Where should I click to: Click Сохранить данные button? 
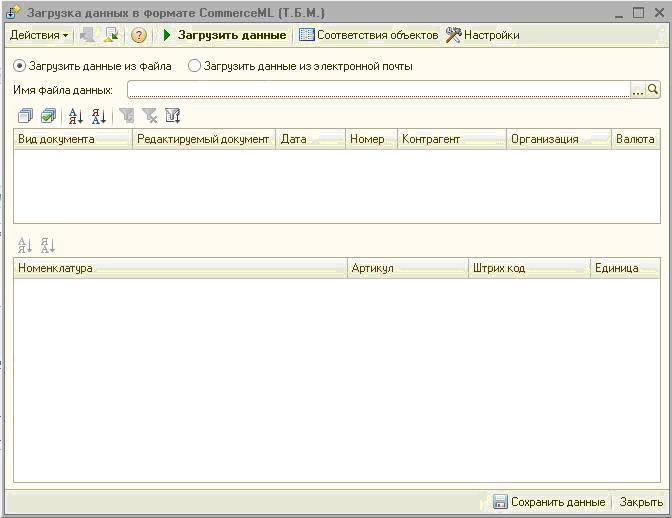(549, 502)
